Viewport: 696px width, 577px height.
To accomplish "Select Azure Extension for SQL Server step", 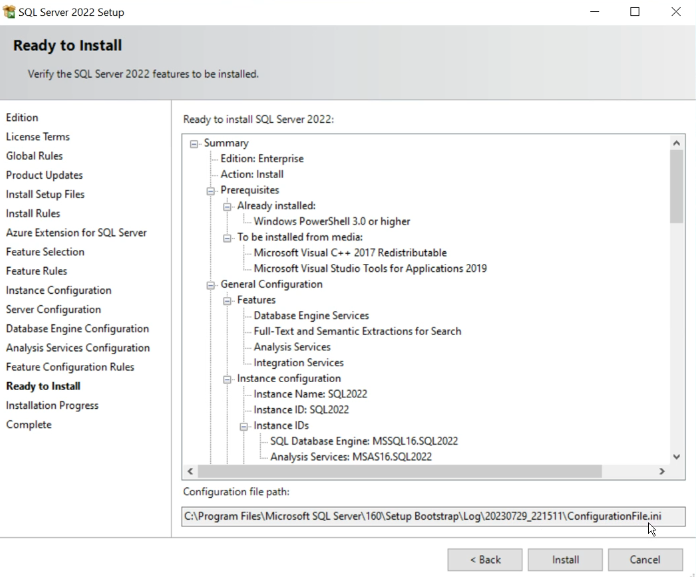I will coord(76,233).
